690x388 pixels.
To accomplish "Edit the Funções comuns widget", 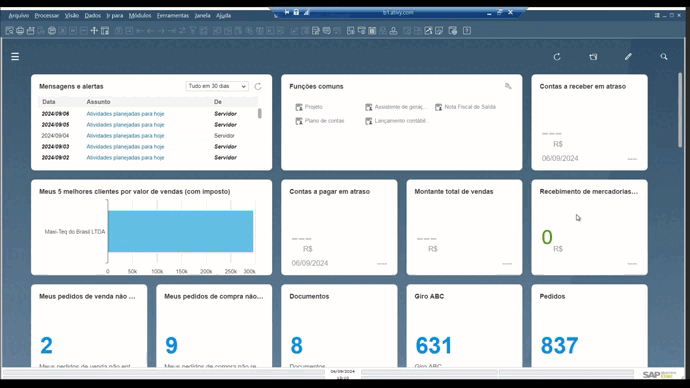I will [508, 86].
